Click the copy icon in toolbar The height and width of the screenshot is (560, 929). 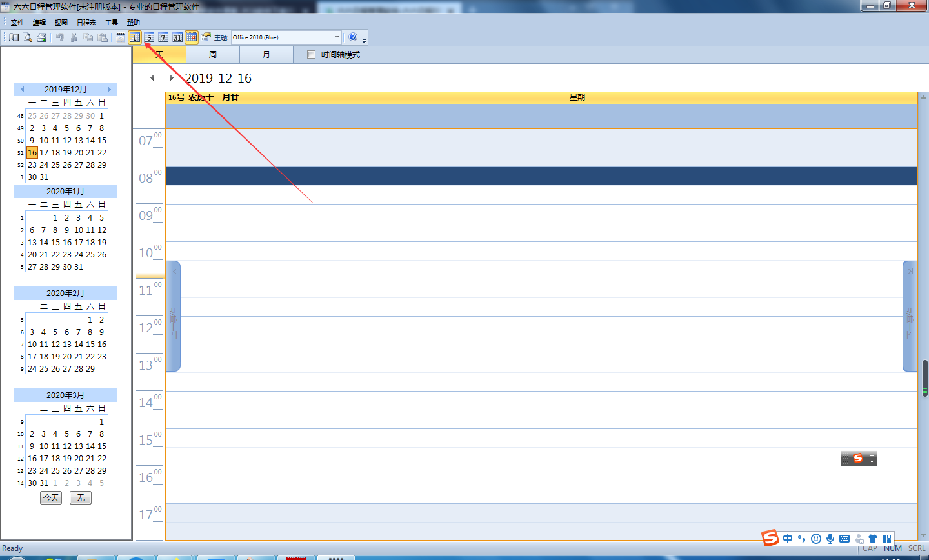click(88, 37)
